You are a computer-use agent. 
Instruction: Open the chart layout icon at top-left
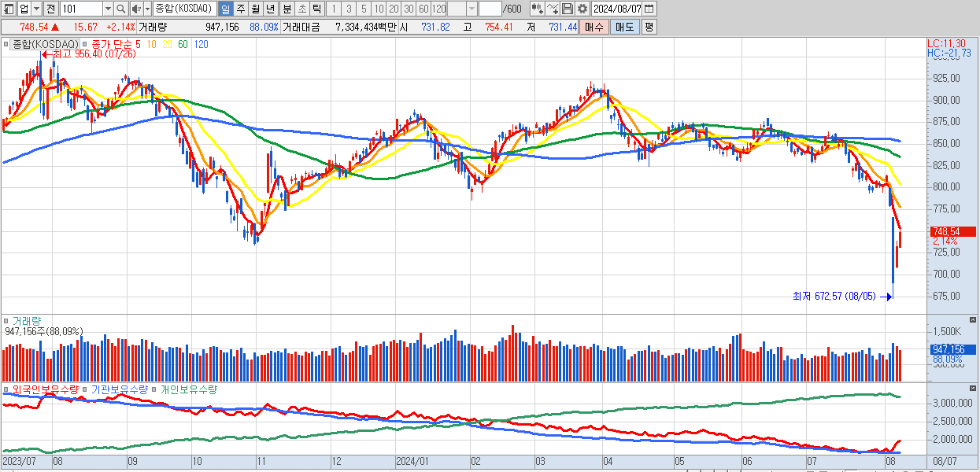click(x=9, y=9)
